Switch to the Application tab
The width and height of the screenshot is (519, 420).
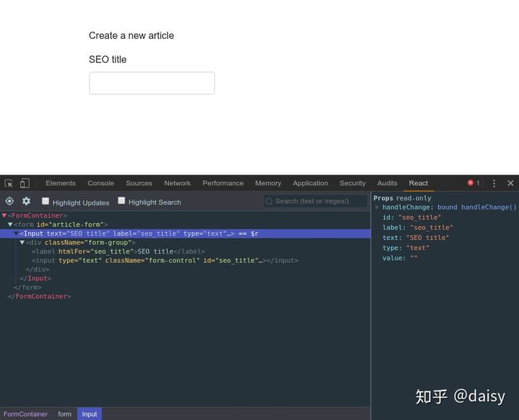pyautogui.click(x=311, y=183)
